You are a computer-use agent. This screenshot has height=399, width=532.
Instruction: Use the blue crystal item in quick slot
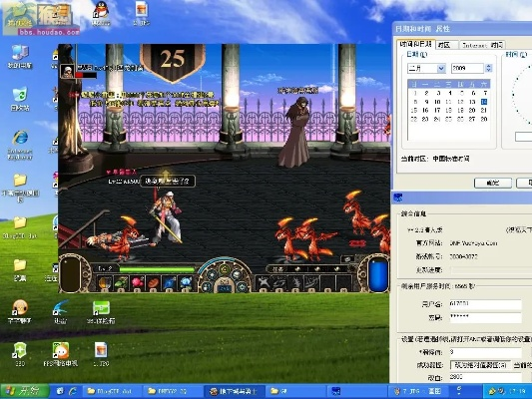click(169, 283)
